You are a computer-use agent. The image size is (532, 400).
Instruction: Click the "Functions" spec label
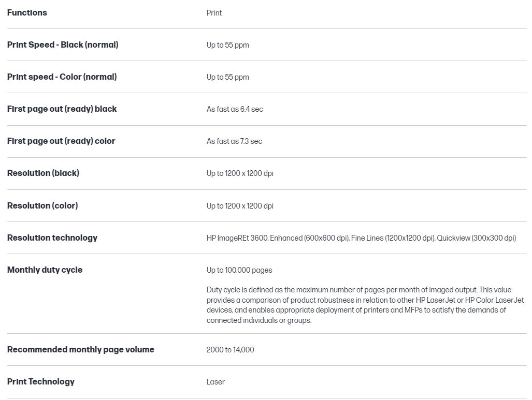(27, 13)
